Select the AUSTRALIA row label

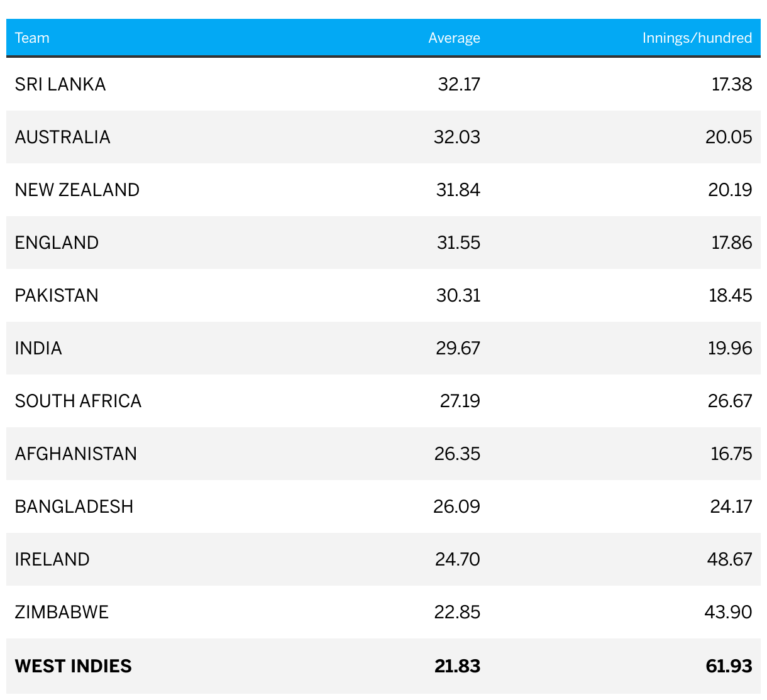click(63, 137)
